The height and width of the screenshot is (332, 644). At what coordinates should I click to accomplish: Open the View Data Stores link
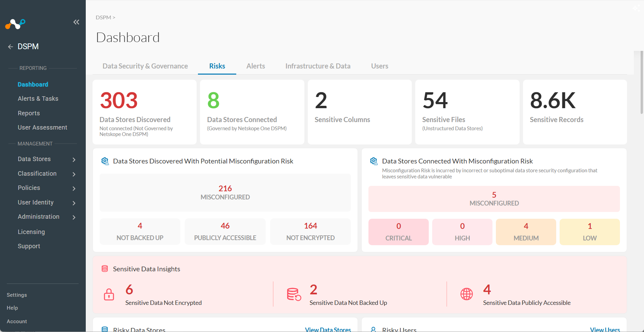point(328,329)
